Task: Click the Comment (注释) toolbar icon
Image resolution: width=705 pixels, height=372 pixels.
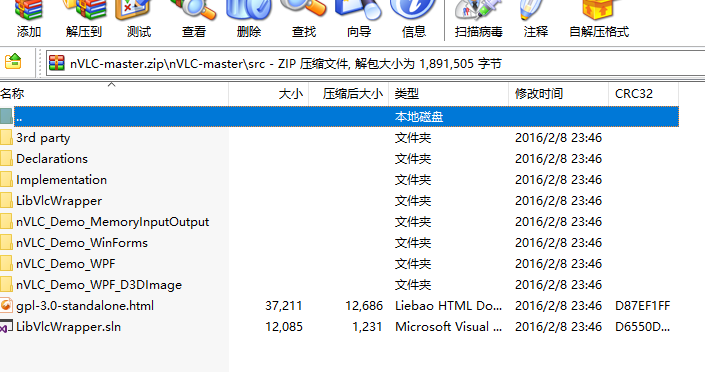Action: coord(535,19)
